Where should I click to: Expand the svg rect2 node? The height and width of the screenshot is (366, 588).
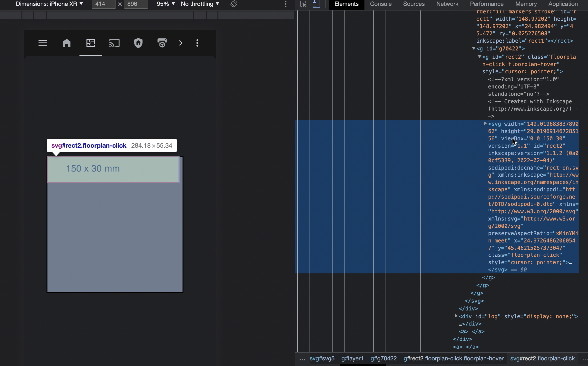(485, 124)
